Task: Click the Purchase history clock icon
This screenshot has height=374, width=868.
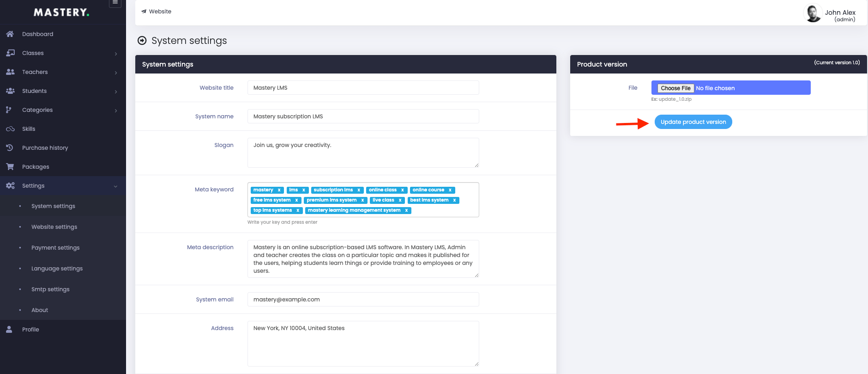Action: (x=9, y=147)
